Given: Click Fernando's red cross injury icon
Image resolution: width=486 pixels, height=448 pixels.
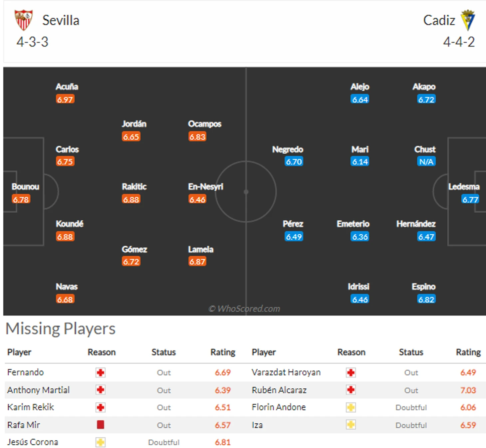Looking at the screenshot, I should tap(101, 372).
